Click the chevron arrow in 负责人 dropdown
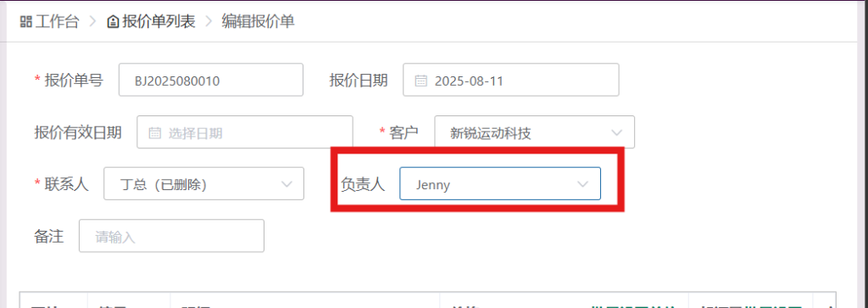This screenshot has height=308, width=868. [582, 184]
